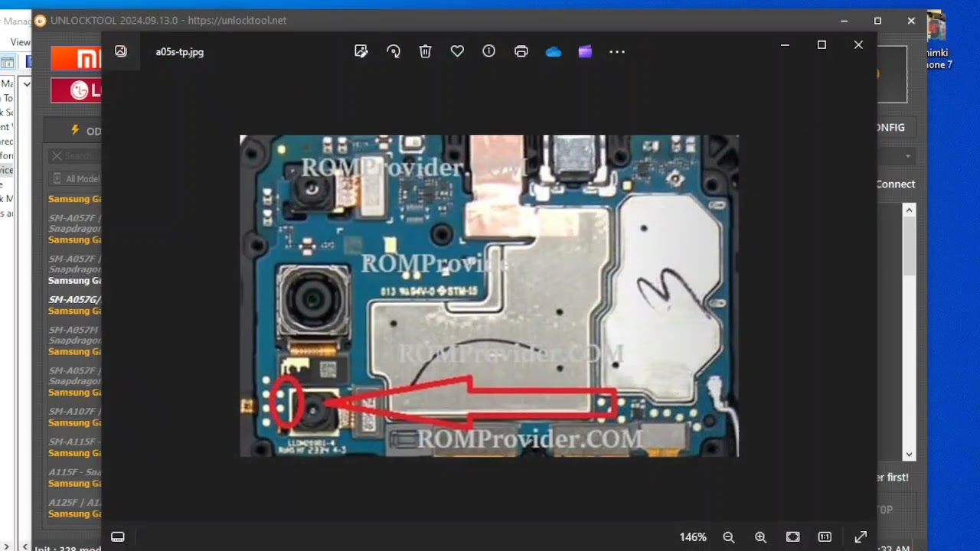Open the OneDrive cloud icon
980x551 pixels.
(x=554, y=52)
